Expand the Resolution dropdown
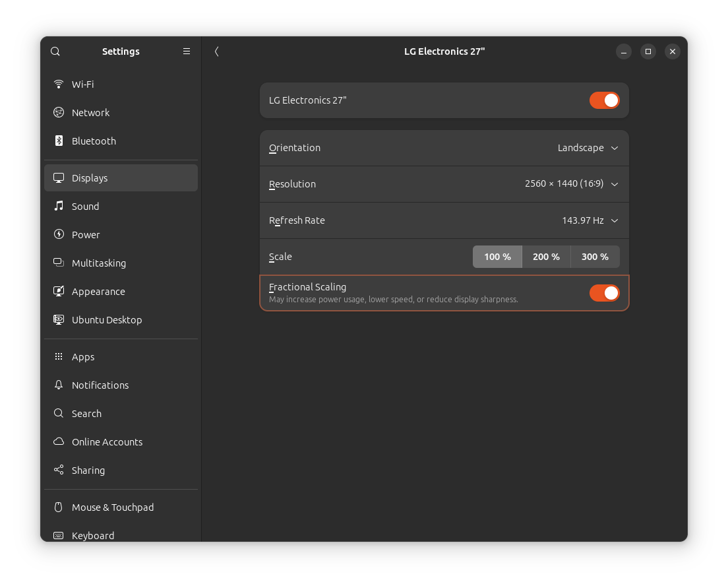 click(571, 184)
